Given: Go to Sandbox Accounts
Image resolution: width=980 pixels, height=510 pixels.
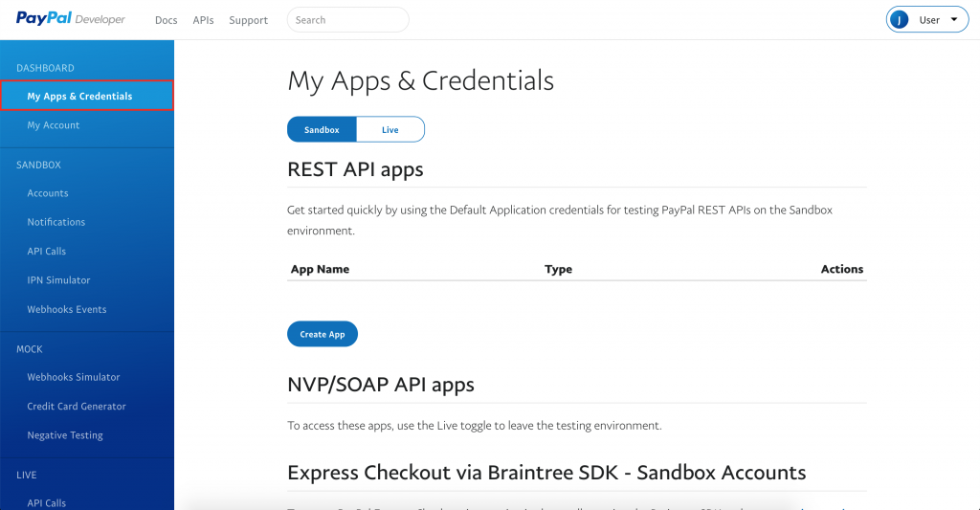Looking at the screenshot, I should click(48, 193).
